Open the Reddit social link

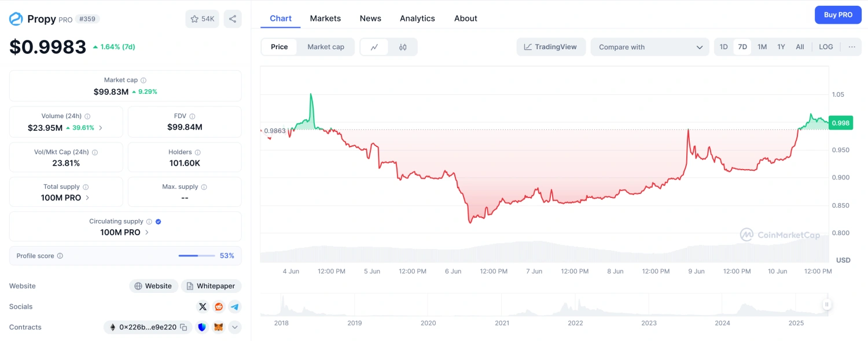(x=219, y=307)
